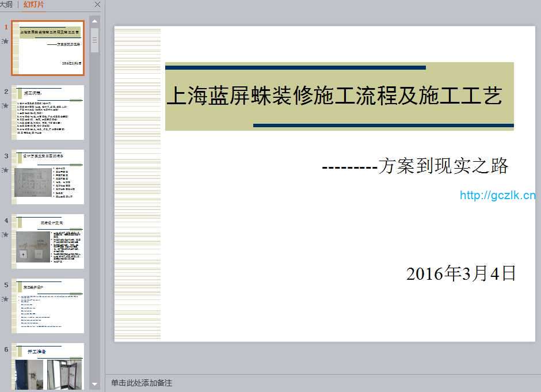Click the animation star icon beside slide 5
This screenshot has width=541, height=392.
(x=5, y=299)
